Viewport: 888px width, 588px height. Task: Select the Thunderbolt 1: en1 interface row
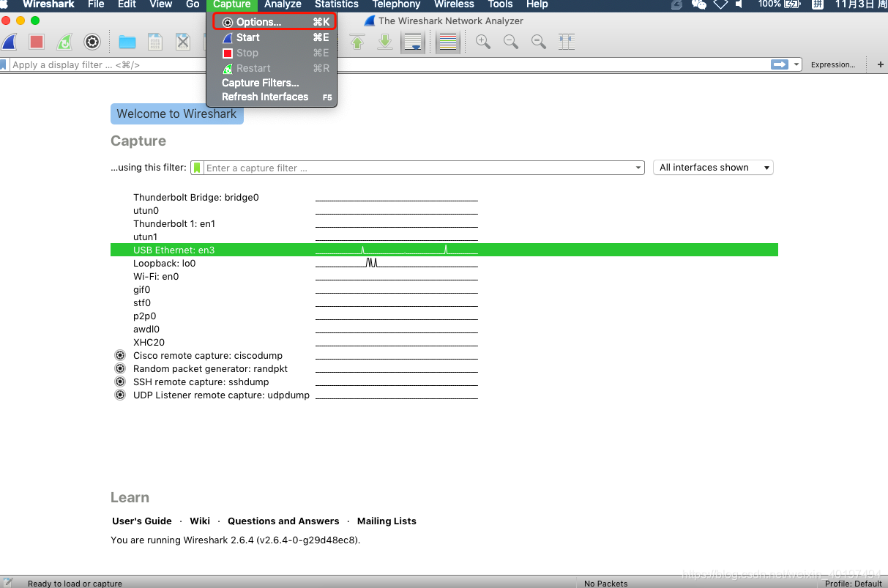(444, 223)
